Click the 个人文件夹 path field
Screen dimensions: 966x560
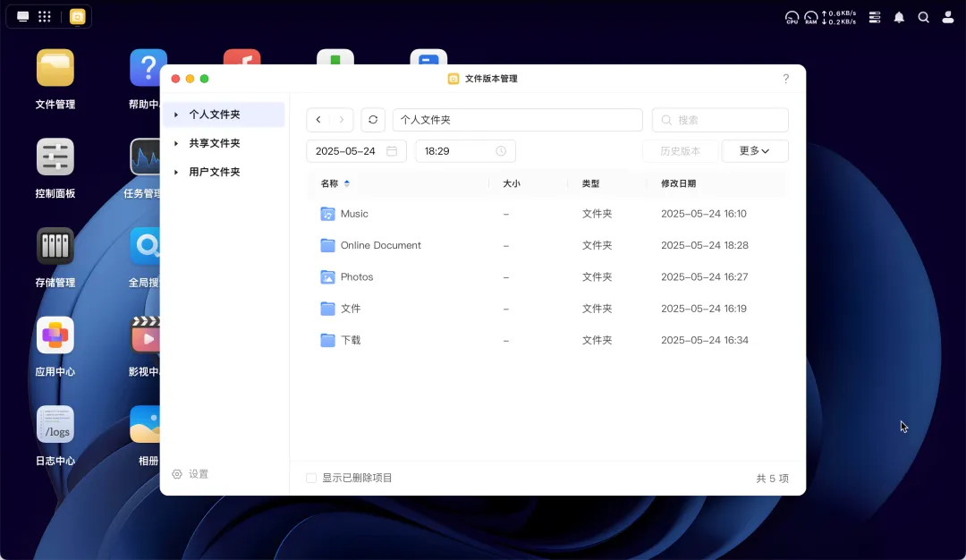click(x=518, y=120)
